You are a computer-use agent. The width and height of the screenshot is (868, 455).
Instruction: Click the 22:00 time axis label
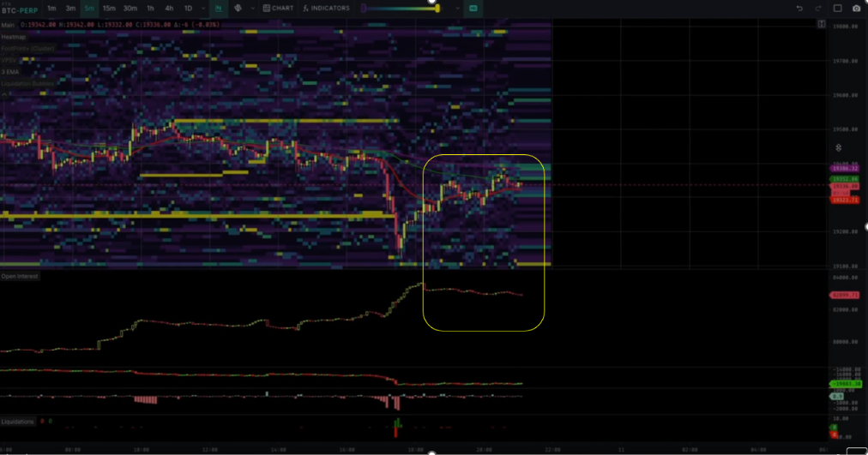pos(552,450)
